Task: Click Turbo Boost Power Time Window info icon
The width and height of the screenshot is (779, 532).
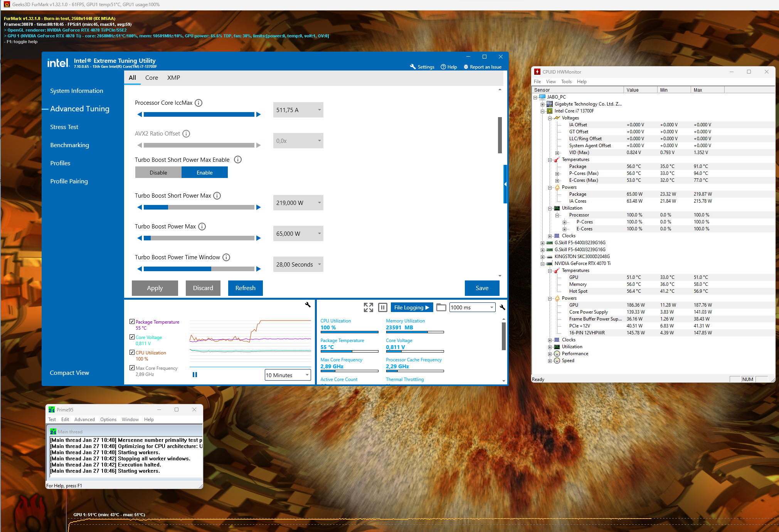Action: tap(226, 257)
